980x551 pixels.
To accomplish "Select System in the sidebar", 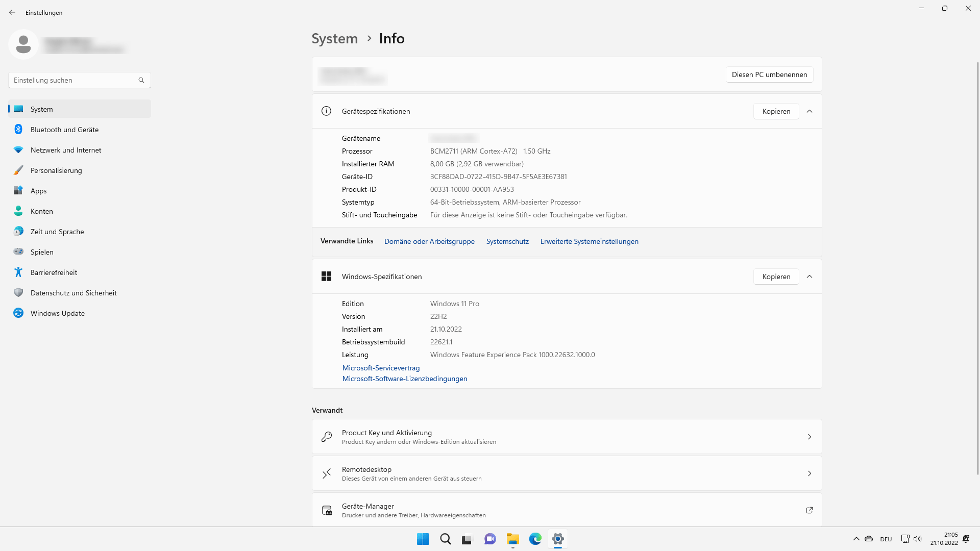I will tap(80, 109).
